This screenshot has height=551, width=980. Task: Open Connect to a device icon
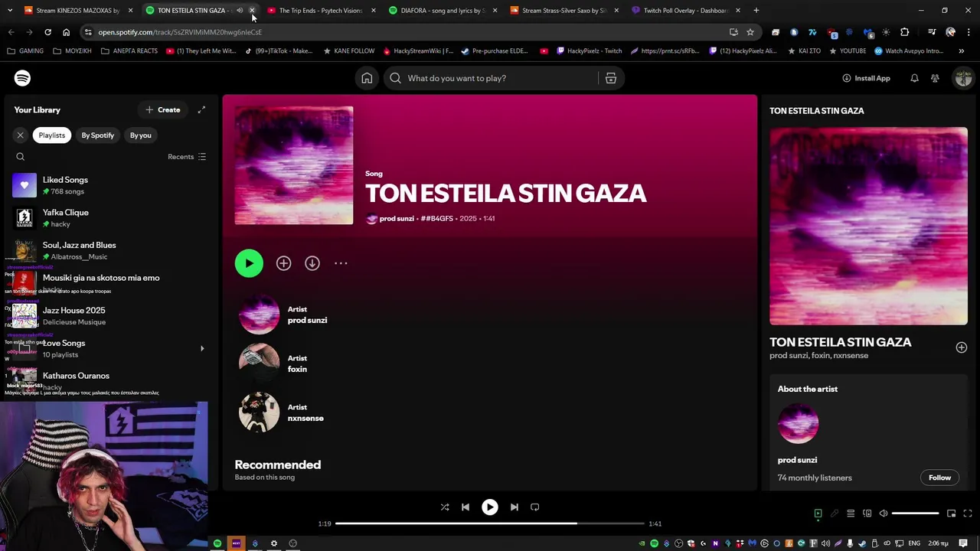[867, 514]
